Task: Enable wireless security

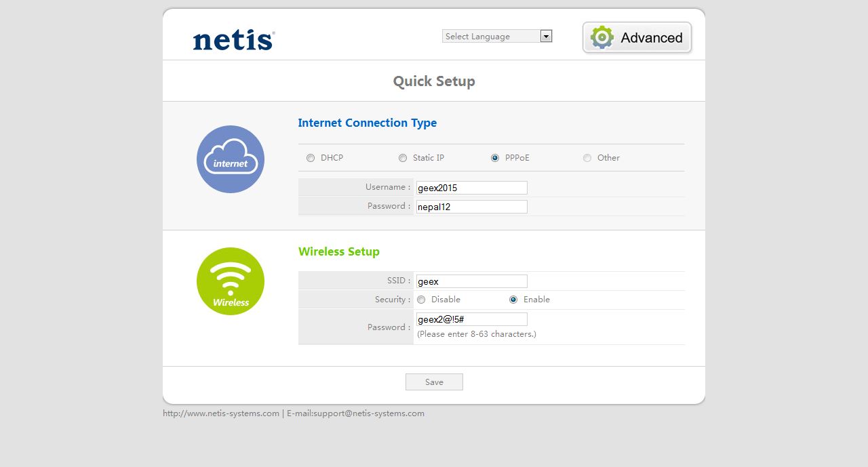Action: point(513,300)
